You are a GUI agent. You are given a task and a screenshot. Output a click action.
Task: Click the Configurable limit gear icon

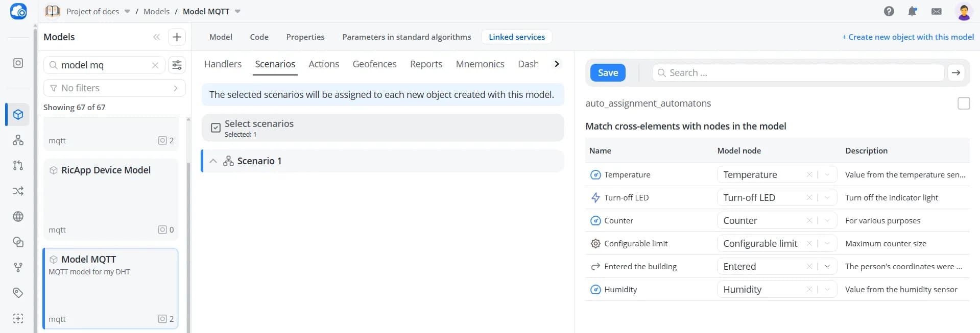[x=595, y=244]
